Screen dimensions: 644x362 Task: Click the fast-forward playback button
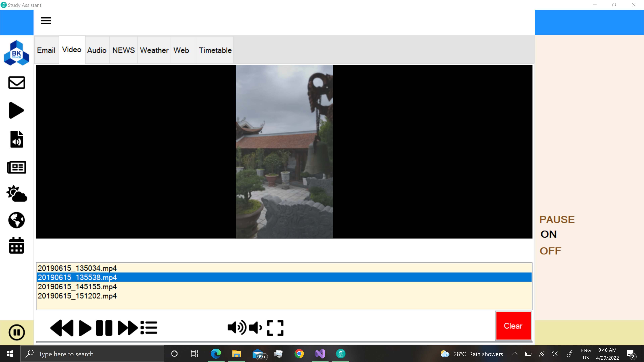click(127, 328)
